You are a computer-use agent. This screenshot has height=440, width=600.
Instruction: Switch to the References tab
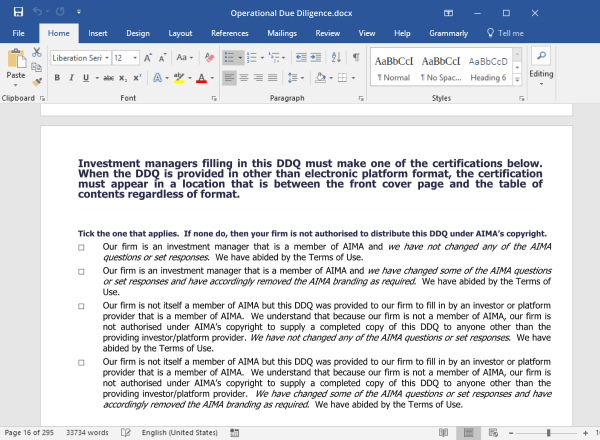229,33
